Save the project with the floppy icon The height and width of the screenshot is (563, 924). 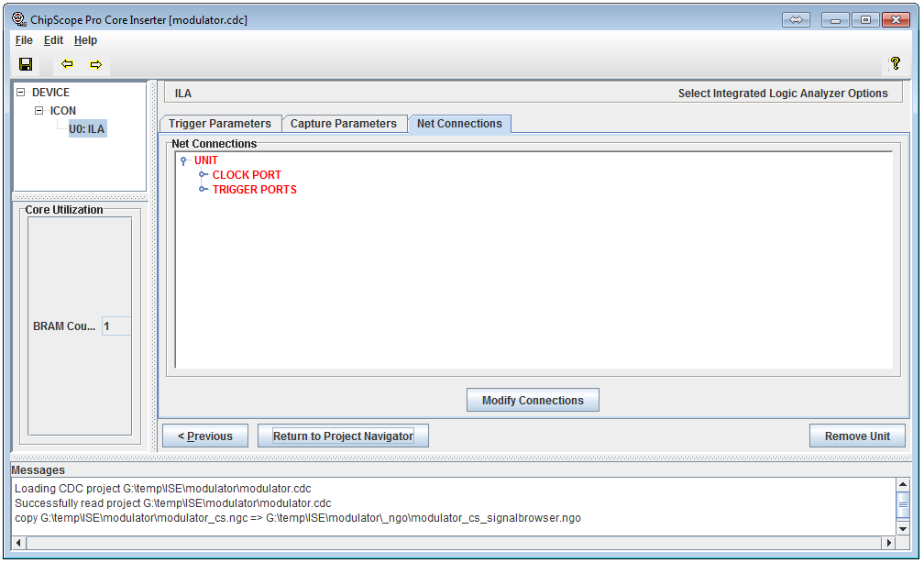[x=26, y=64]
